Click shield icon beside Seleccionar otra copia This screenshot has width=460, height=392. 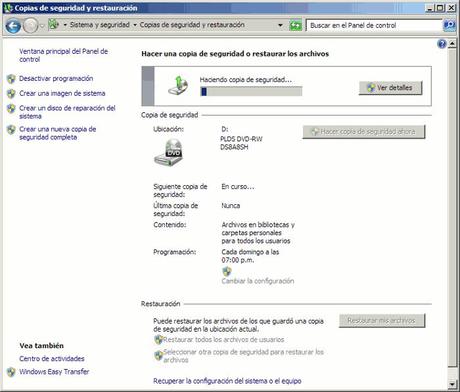click(158, 356)
